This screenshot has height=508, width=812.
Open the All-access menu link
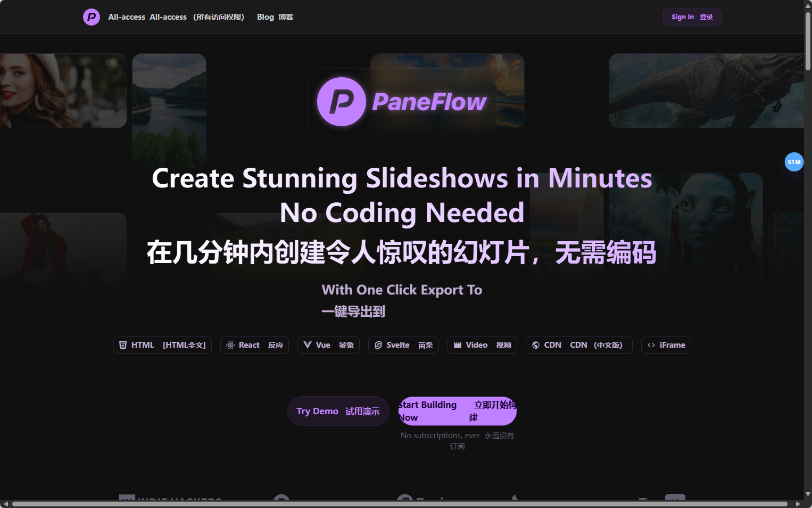[176, 17]
